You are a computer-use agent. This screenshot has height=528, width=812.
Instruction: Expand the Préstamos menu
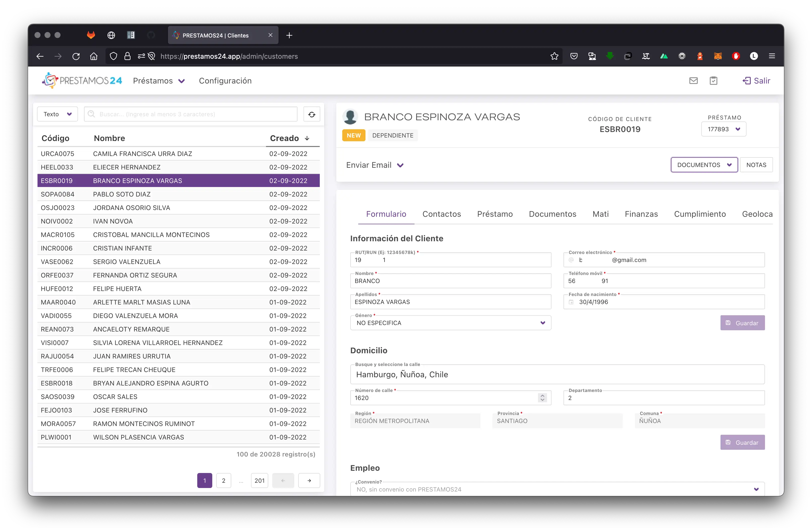click(159, 81)
